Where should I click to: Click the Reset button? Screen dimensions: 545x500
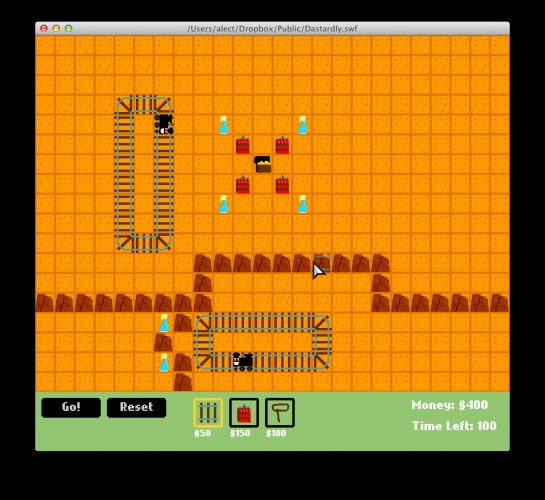[136, 407]
